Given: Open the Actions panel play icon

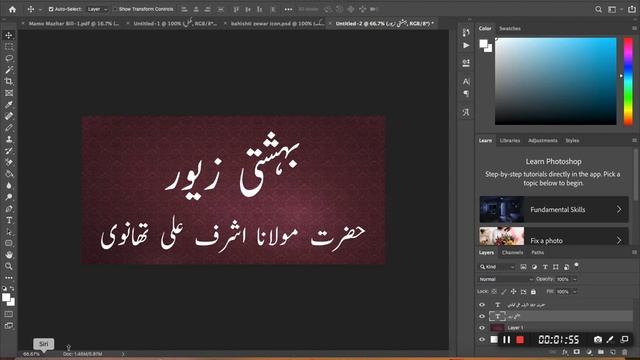Looking at the screenshot, I should (466, 45).
